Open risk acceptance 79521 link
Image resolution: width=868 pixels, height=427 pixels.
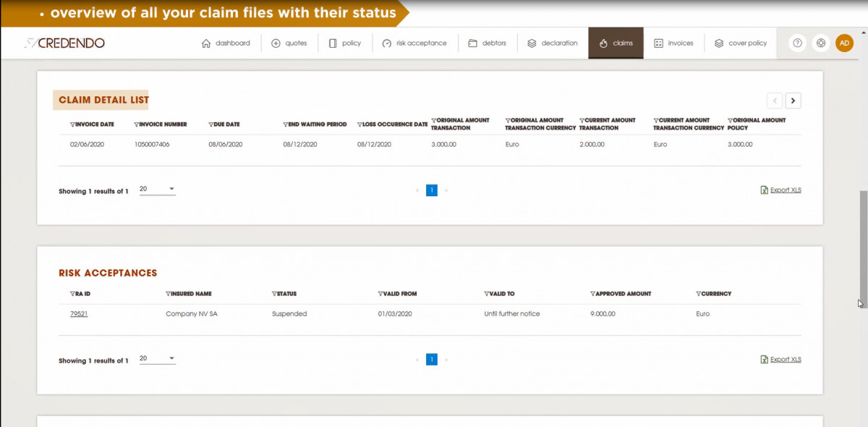pyautogui.click(x=79, y=314)
